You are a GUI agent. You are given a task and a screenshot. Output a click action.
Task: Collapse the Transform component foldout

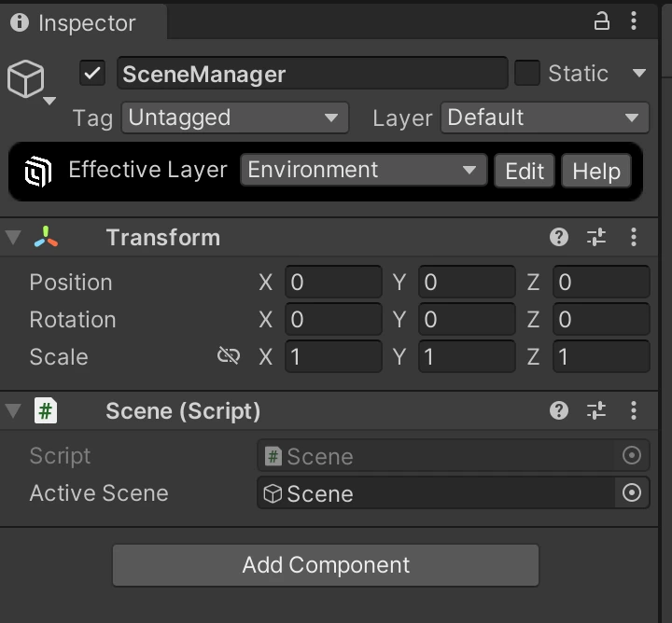click(x=13, y=238)
